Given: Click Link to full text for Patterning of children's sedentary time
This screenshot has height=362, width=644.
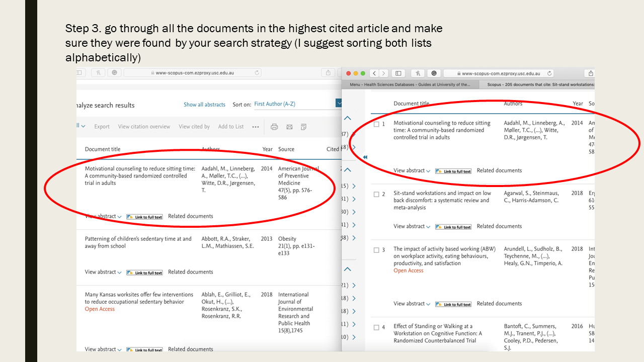Looking at the screenshot, I should pos(144,273).
